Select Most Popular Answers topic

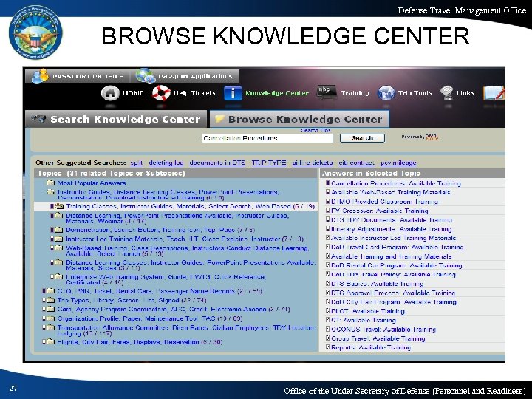point(92,183)
